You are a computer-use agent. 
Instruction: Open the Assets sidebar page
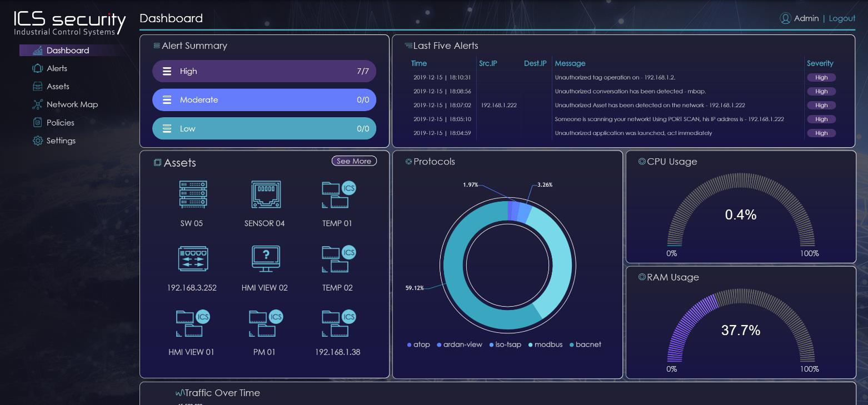tap(58, 87)
